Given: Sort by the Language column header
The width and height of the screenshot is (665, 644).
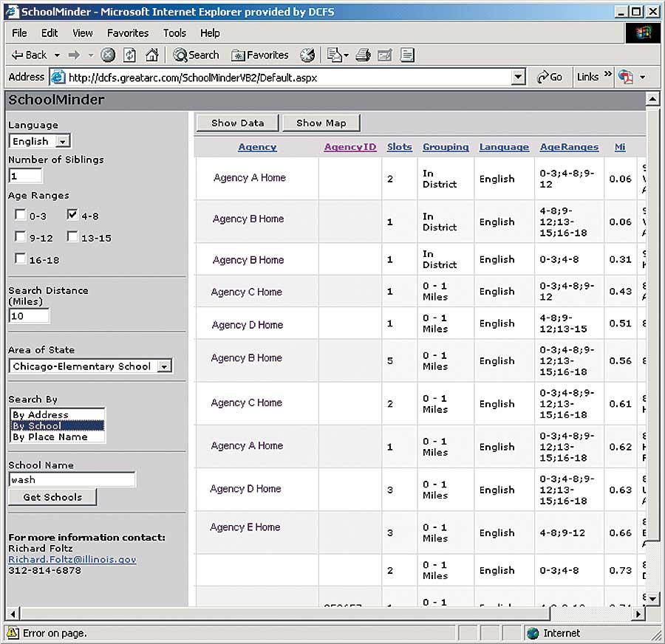Looking at the screenshot, I should click(504, 147).
